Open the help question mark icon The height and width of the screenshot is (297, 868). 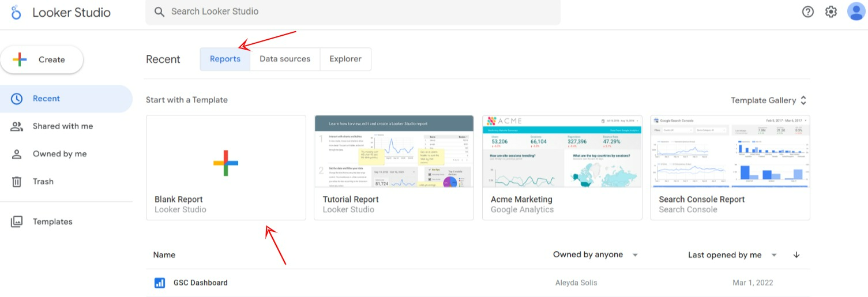coord(808,12)
